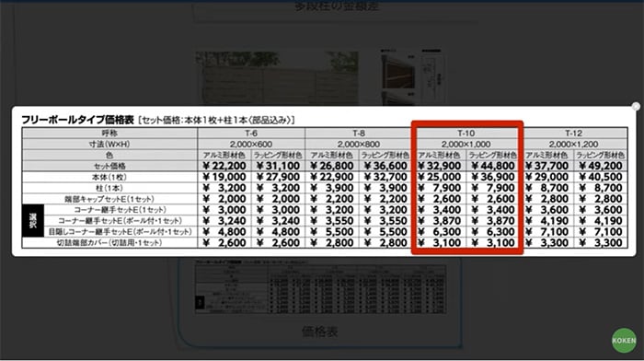Click the 目隠しコーナー継手セットE row label
Screen dimensions: 644x361
(x=121, y=232)
